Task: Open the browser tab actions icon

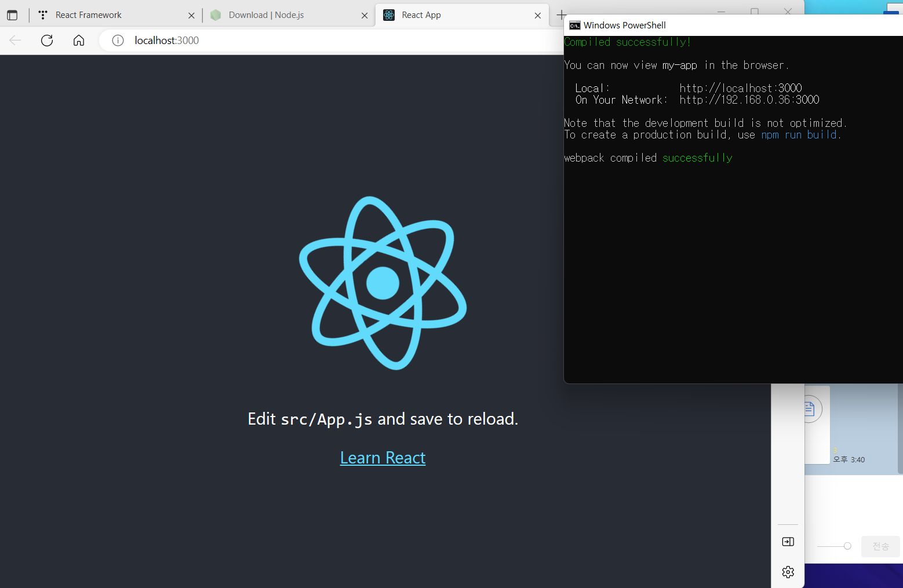Action: click(12, 15)
